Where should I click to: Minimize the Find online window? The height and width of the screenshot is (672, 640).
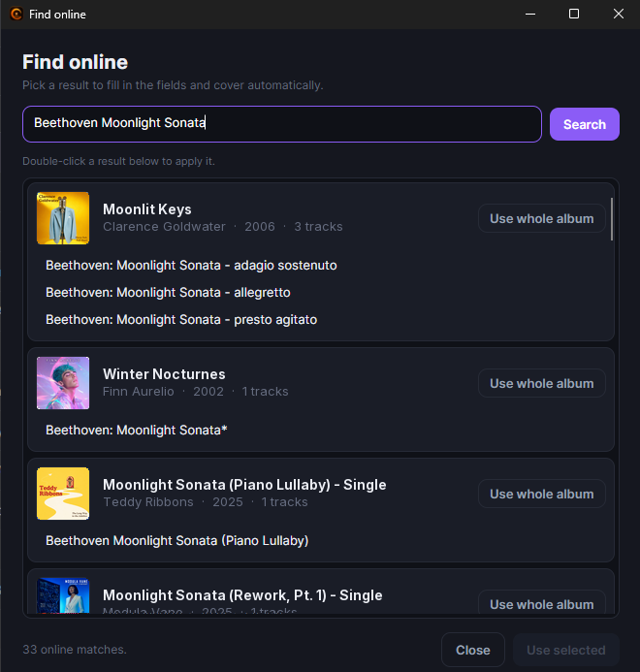[x=530, y=15]
